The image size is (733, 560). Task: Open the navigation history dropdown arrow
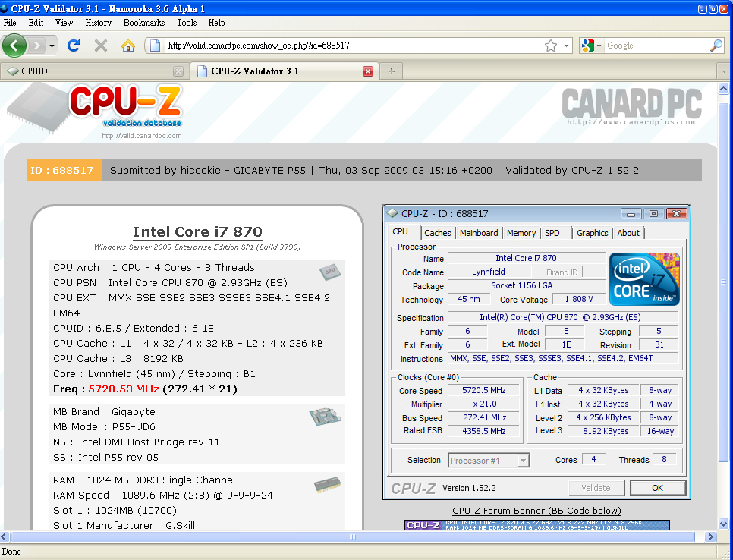click(52, 46)
